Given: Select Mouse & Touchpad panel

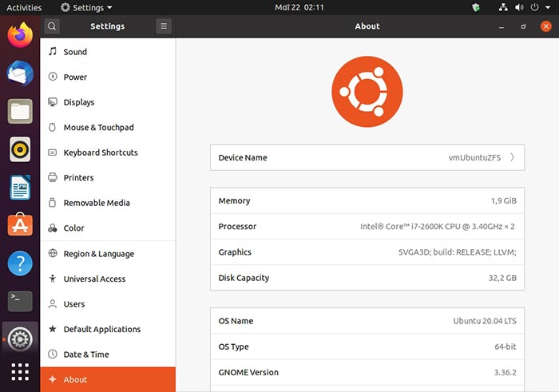Looking at the screenshot, I should pyautogui.click(x=108, y=128).
